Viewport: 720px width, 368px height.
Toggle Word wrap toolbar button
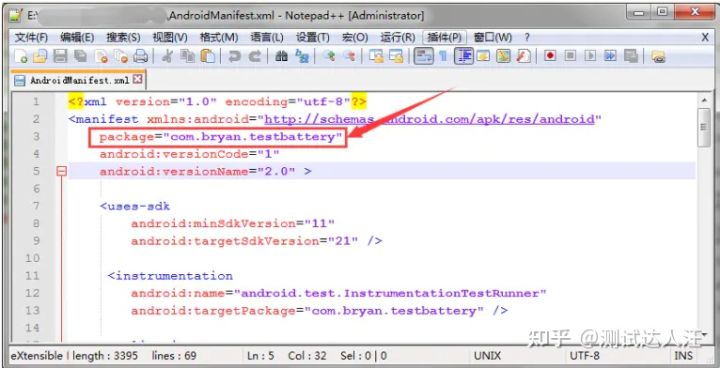423,56
